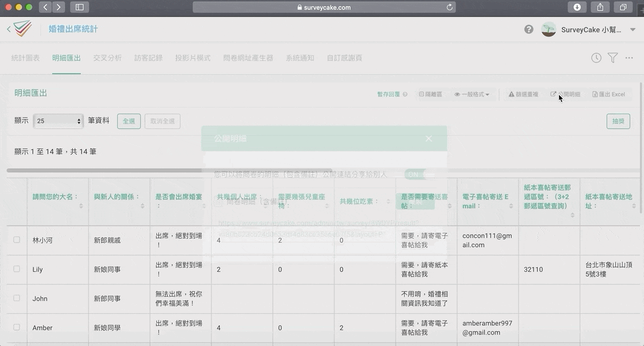Expand the 一般格式 format dropdown
Viewport: 644px width, 346px height.
pyautogui.click(x=472, y=94)
